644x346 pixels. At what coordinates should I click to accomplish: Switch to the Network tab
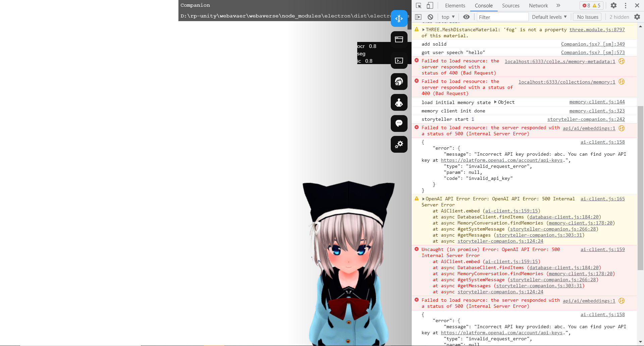coord(538,5)
